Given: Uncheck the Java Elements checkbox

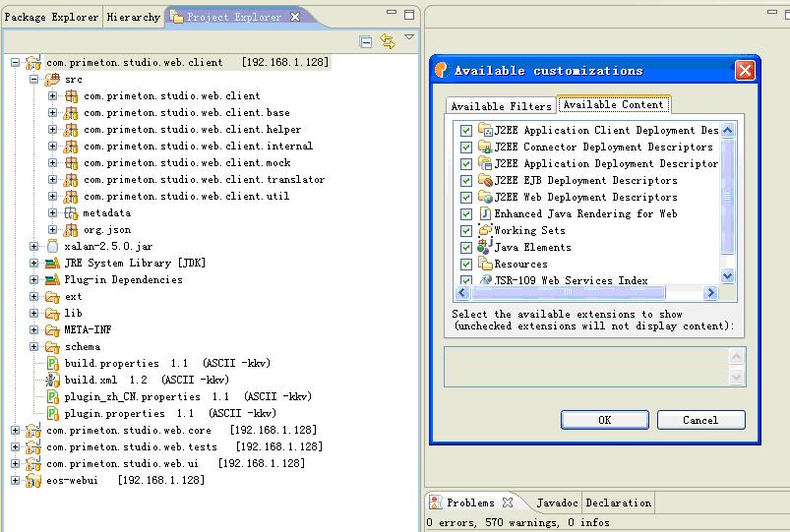Looking at the screenshot, I should [x=466, y=248].
